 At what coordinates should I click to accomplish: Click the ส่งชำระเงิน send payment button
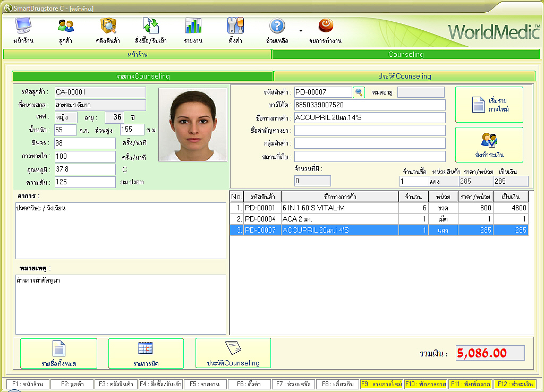click(x=489, y=144)
